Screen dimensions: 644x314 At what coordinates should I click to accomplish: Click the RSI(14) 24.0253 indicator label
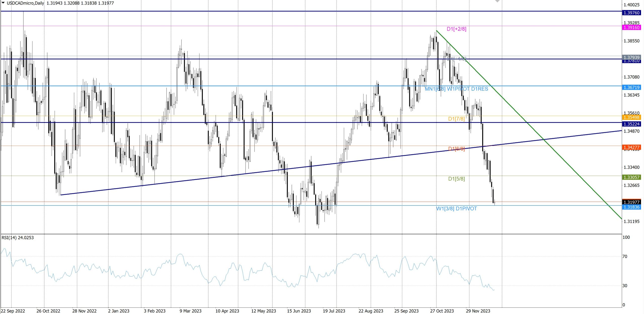pos(18,238)
